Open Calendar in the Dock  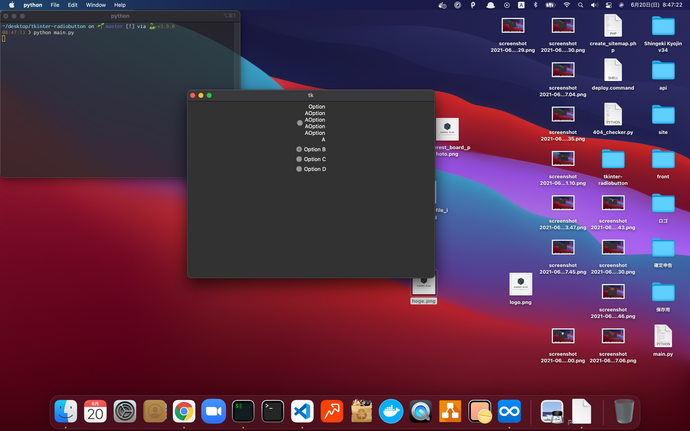95,411
